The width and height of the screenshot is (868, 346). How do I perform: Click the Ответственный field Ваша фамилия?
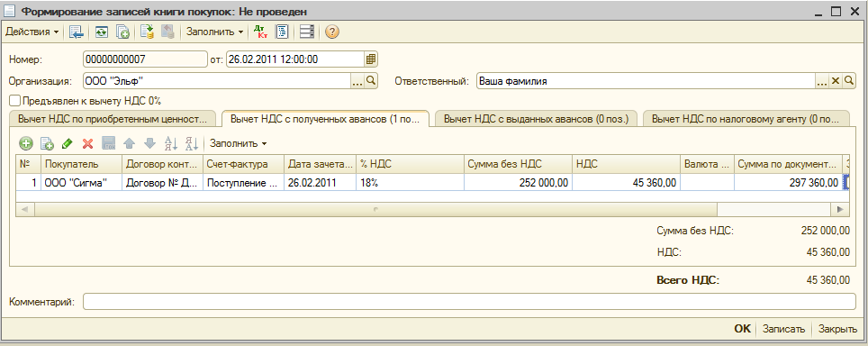pyautogui.click(x=645, y=81)
